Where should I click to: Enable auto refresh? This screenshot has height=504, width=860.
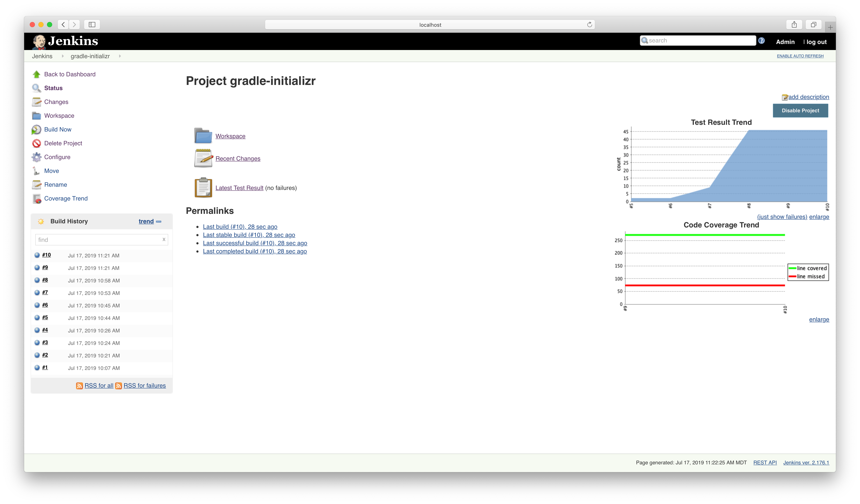tap(800, 56)
